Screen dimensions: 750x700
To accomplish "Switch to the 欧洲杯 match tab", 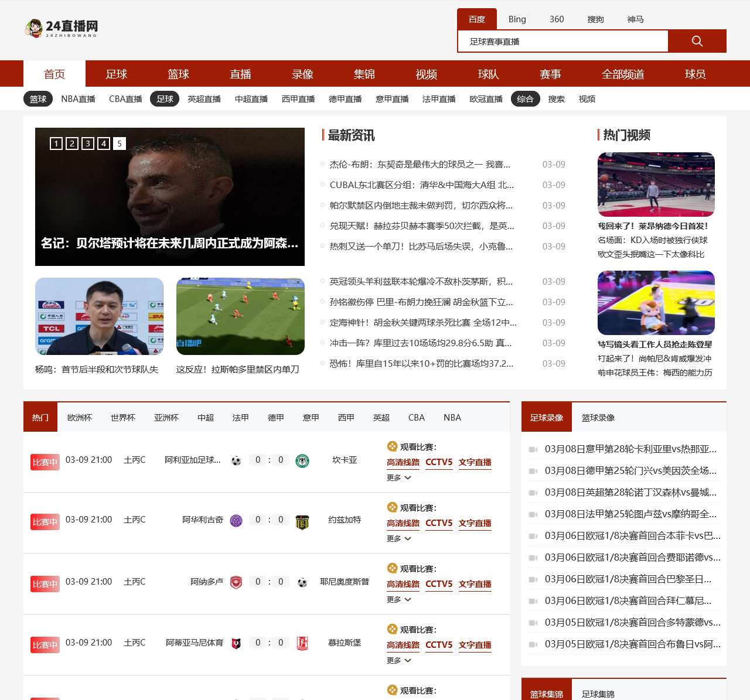I will (x=80, y=418).
